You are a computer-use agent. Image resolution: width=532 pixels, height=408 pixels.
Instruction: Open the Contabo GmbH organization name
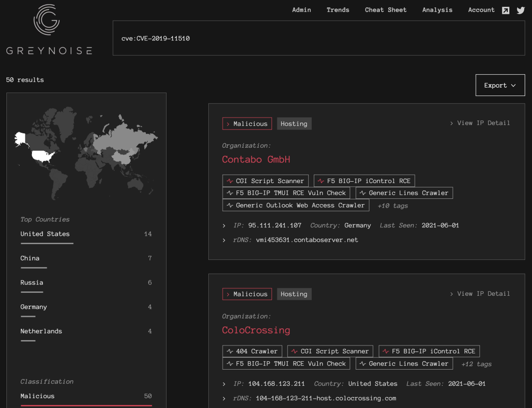coord(256,159)
